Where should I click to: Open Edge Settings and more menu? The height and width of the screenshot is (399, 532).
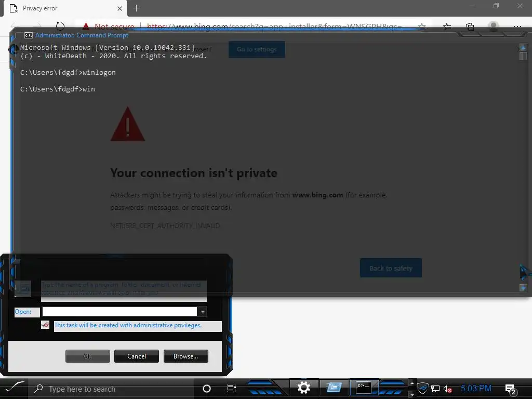coord(517,26)
